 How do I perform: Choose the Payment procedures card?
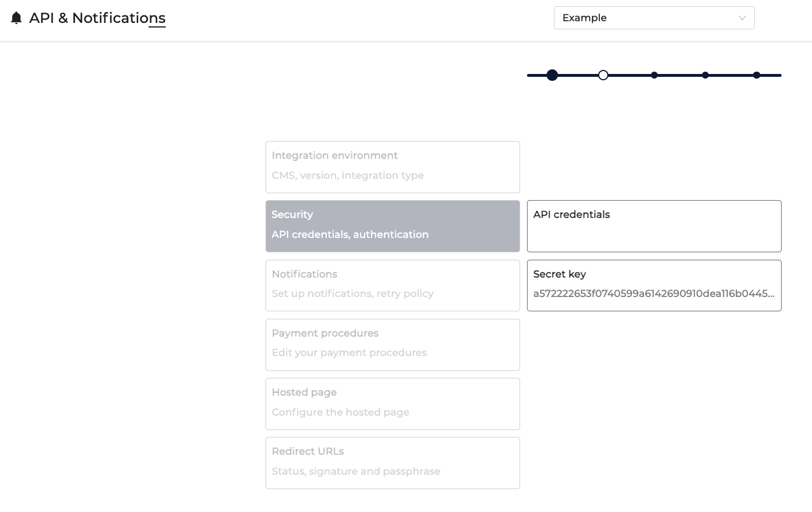[392, 345]
